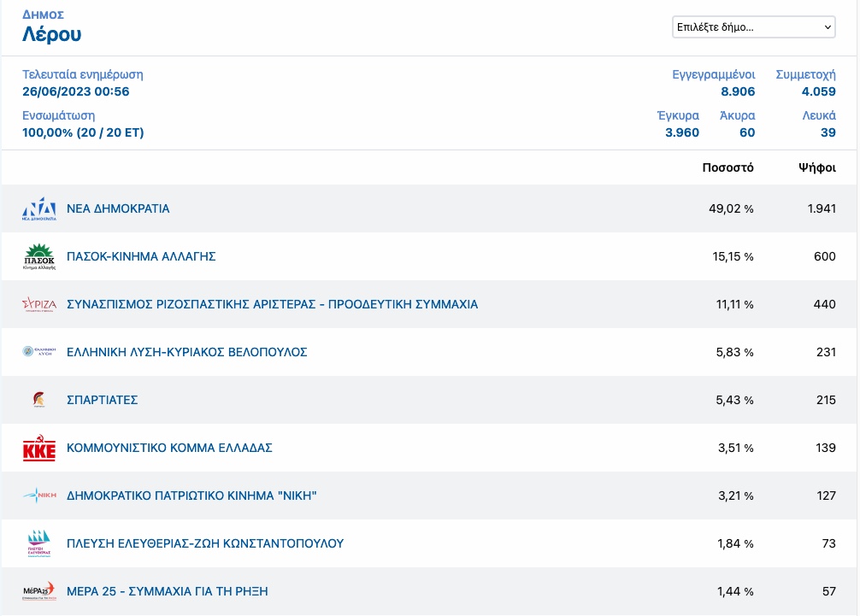
Task: Select the ΠΑΣΟΚ-ΚΙΝΗΜΑ ΑΛΛΑΓΗΣ link
Action: 141,256
